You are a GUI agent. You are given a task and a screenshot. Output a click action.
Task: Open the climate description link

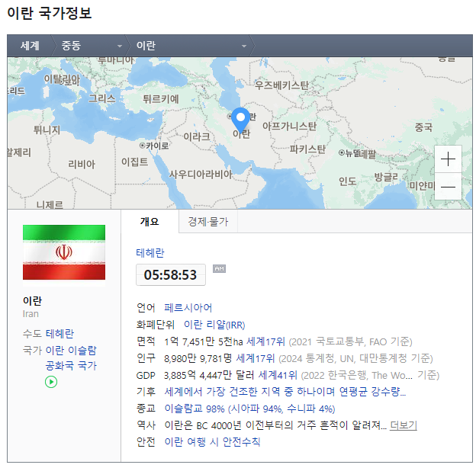(x=285, y=392)
